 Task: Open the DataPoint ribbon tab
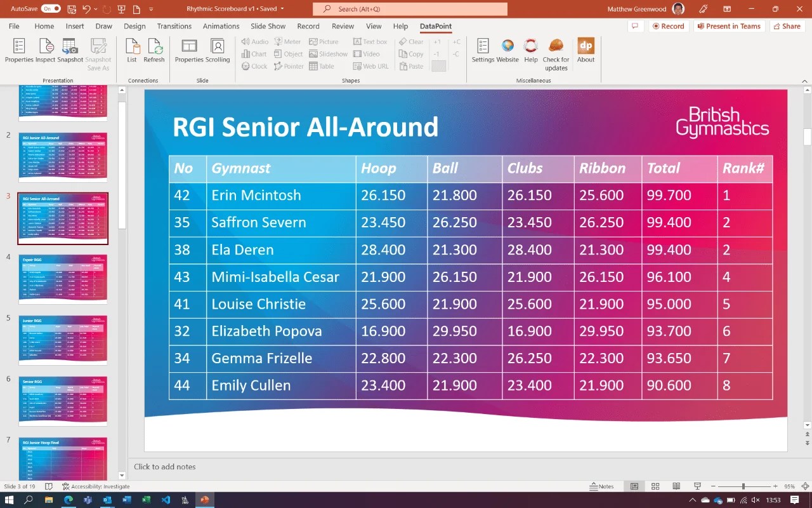pyautogui.click(x=435, y=26)
